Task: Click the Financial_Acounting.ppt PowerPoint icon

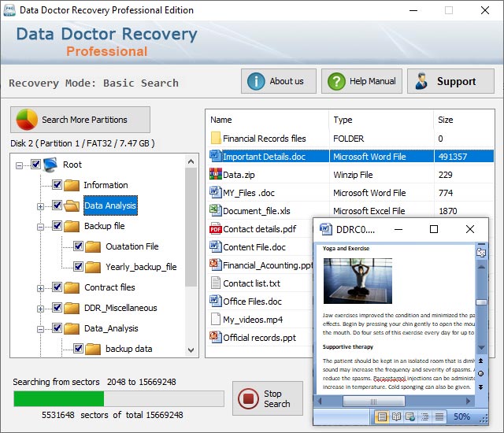Action: pyautogui.click(x=215, y=265)
